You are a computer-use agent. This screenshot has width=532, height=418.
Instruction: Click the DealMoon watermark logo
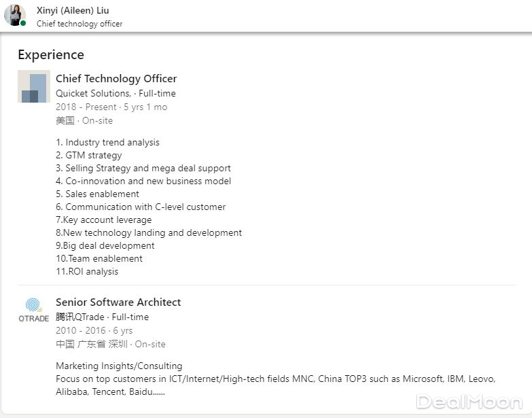(x=469, y=402)
